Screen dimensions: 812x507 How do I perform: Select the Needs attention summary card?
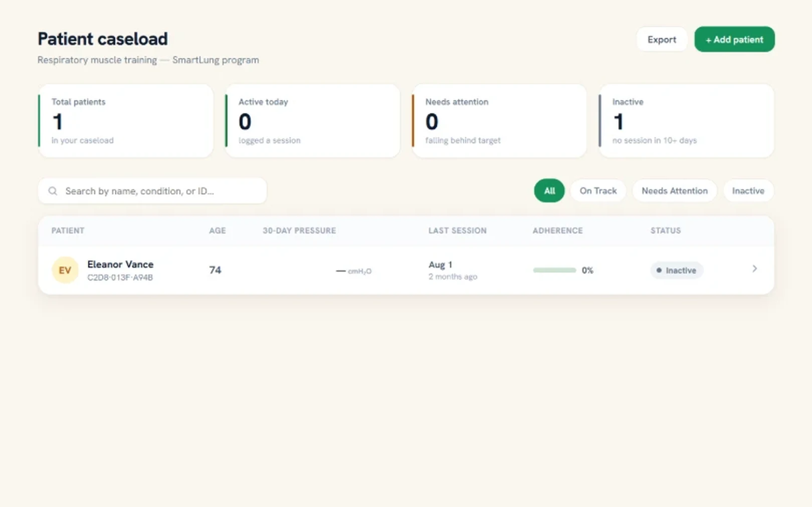(x=499, y=121)
